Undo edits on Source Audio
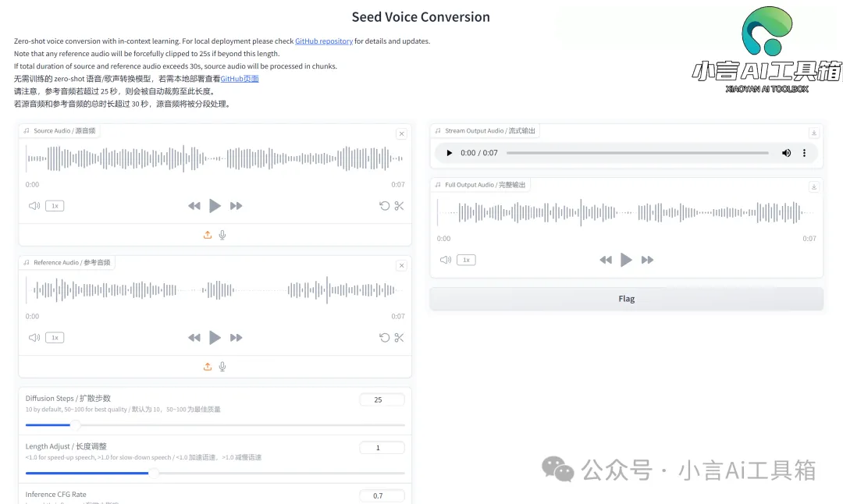The width and height of the screenshot is (843, 504). (x=384, y=206)
